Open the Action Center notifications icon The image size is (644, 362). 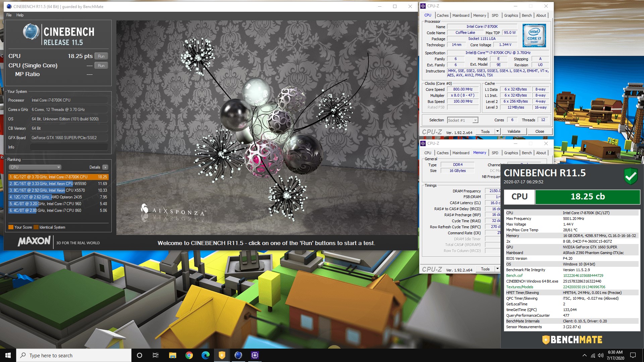tap(633, 355)
